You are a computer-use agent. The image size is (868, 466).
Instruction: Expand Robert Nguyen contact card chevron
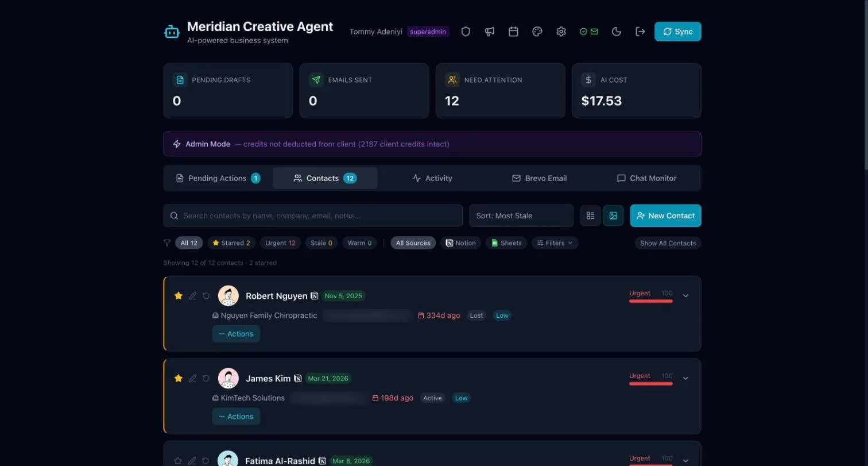click(685, 296)
